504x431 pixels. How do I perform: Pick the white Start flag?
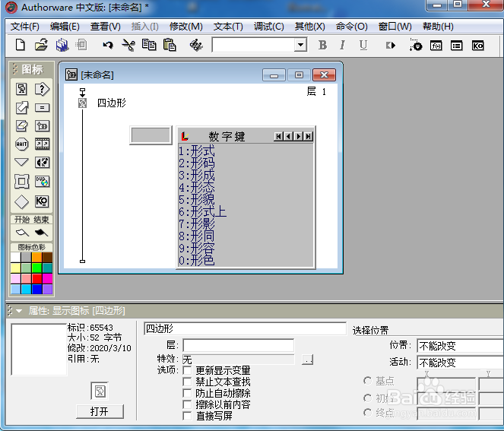point(22,232)
